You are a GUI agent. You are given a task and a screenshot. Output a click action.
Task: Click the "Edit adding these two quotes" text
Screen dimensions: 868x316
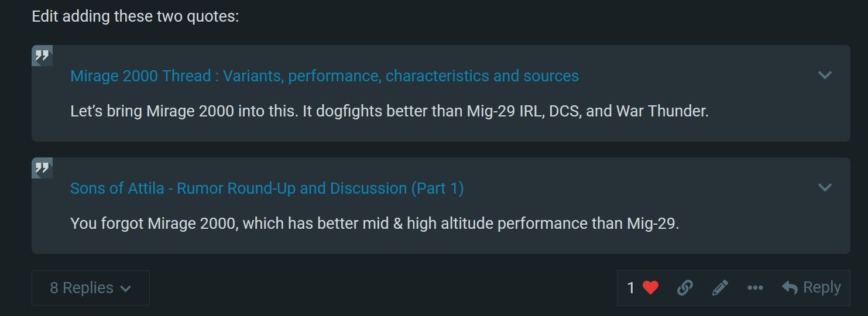tap(135, 16)
